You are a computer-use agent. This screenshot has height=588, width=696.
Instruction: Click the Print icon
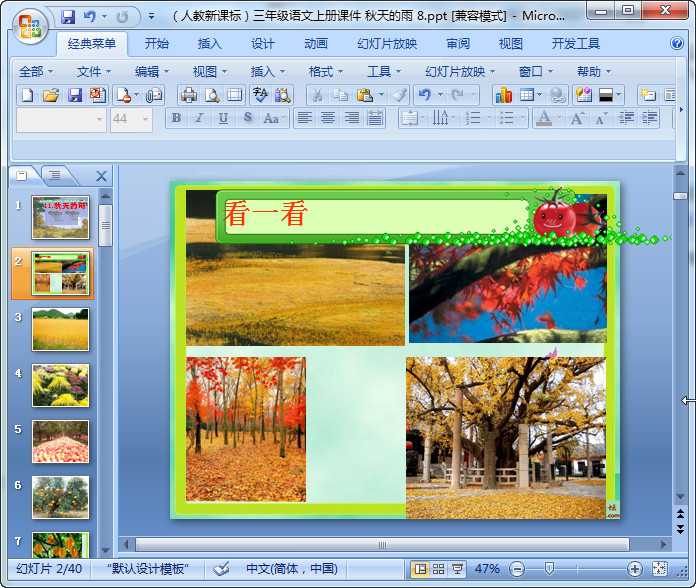point(189,95)
